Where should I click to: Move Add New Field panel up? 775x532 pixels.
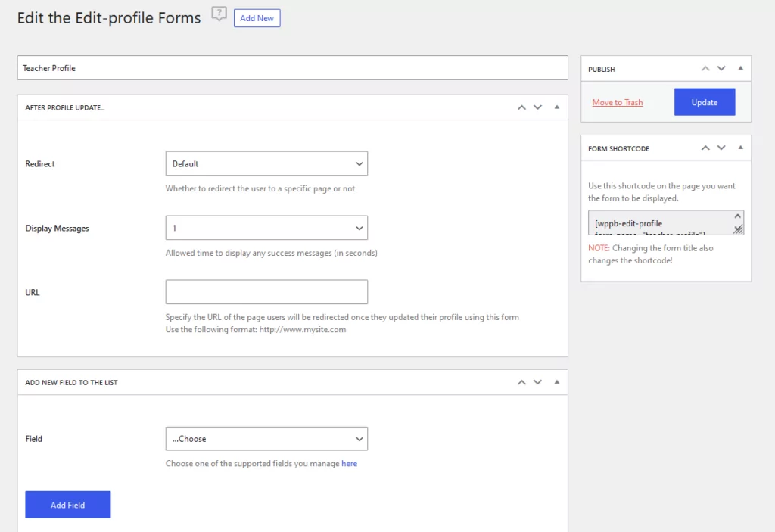click(521, 382)
